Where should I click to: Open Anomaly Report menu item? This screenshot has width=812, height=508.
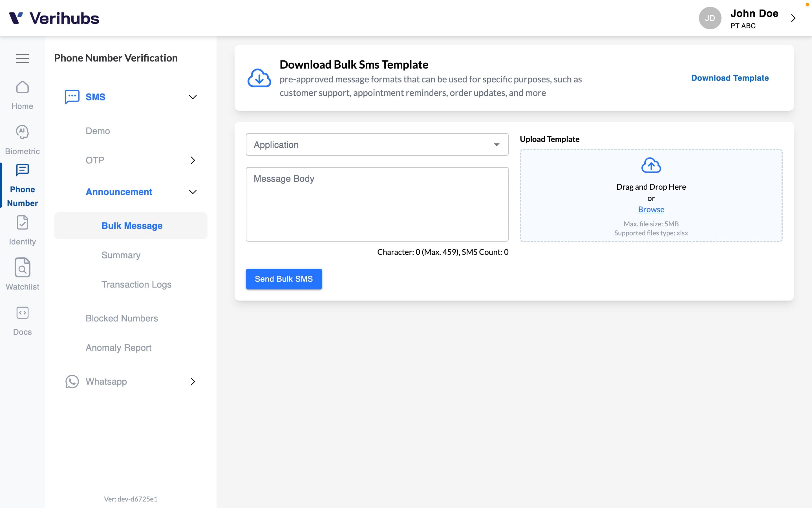118,348
